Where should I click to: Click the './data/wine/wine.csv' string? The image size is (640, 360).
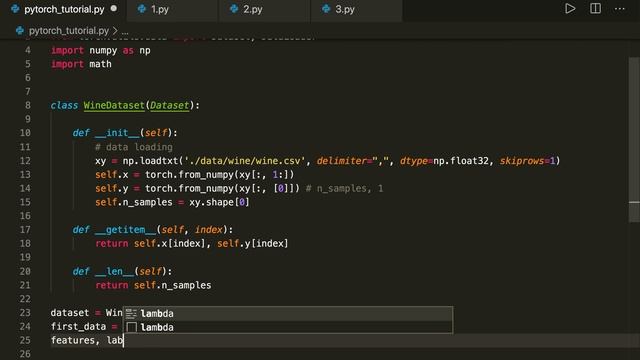click(245, 161)
